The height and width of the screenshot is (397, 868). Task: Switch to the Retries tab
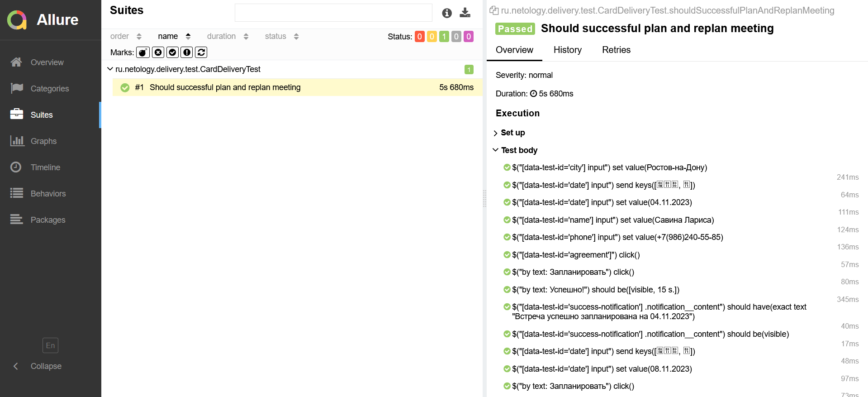[616, 50]
